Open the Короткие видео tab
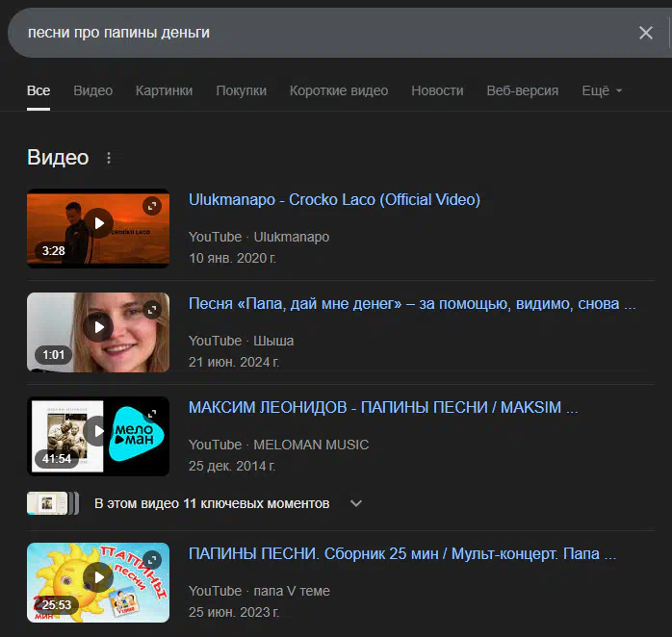Viewport: 672px width, 637px height. click(x=339, y=90)
